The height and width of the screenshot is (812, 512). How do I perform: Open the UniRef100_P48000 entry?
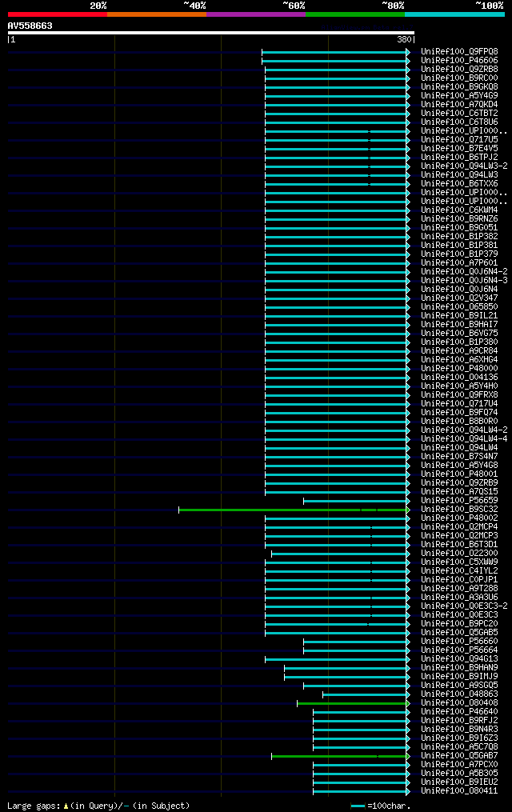click(459, 369)
